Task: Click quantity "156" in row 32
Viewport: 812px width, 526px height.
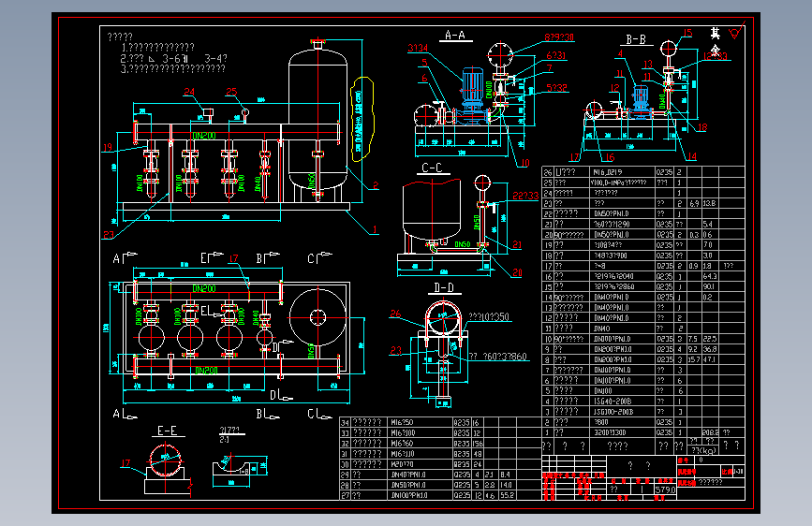Action: click(477, 443)
